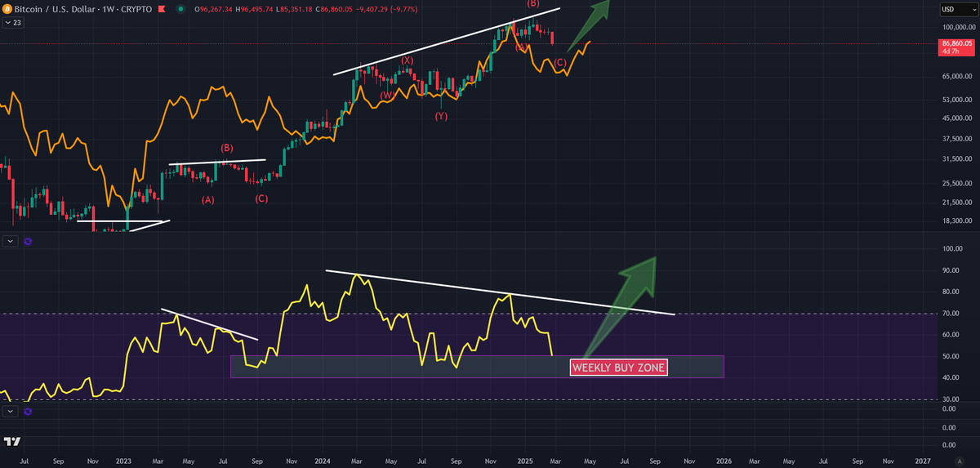Click the 65,000.00 price axis label
The height and width of the screenshot is (468, 980).
click(959, 77)
